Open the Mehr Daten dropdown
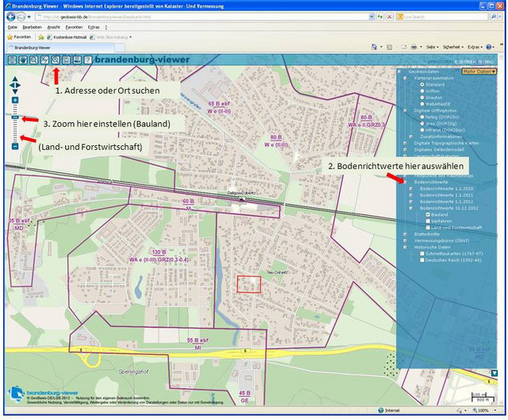This screenshot has width=508, height=420. pyautogui.click(x=479, y=71)
